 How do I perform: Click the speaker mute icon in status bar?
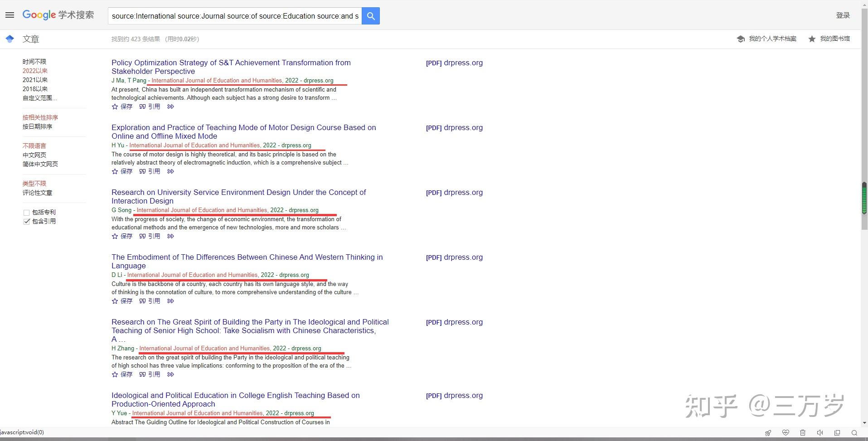point(820,433)
